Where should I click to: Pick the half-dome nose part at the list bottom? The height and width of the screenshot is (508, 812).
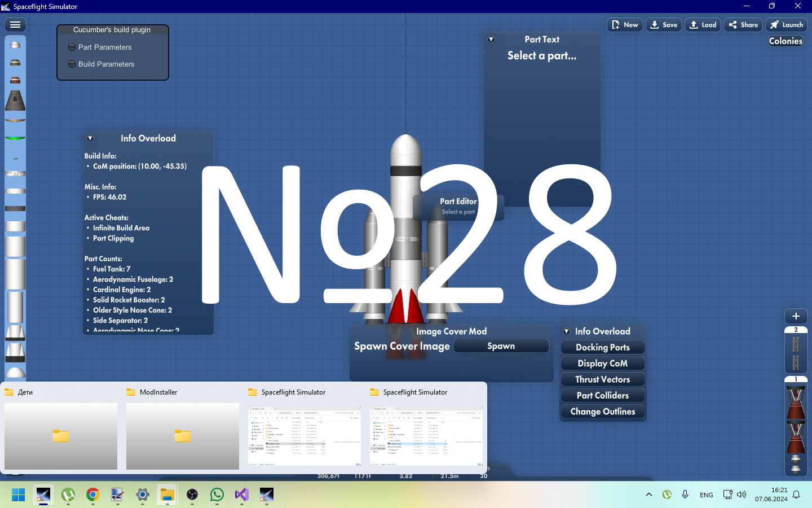click(15, 373)
